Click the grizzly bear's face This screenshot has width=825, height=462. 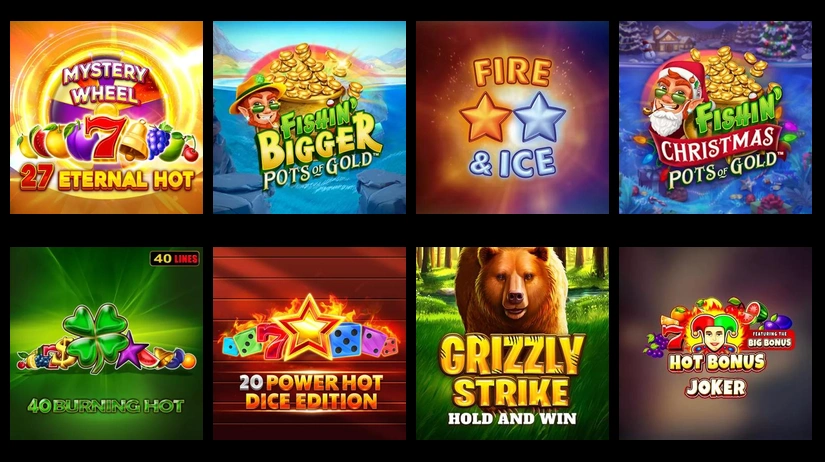point(512,287)
